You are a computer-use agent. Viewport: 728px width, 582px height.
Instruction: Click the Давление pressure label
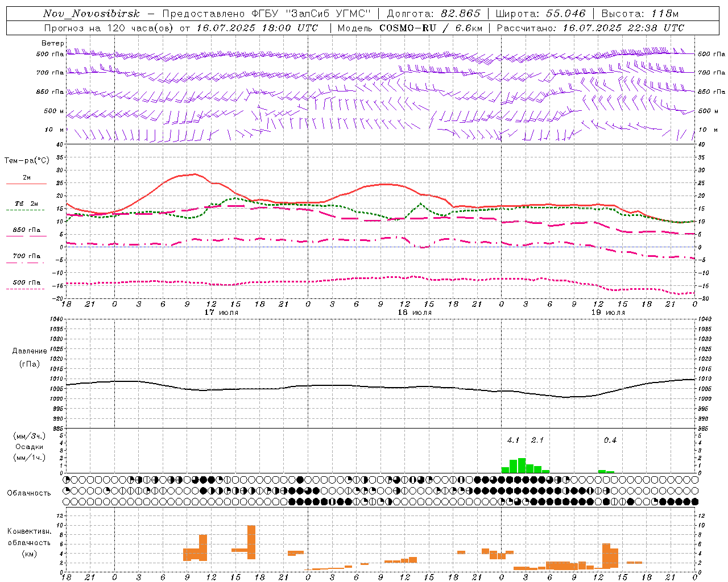click(30, 351)
